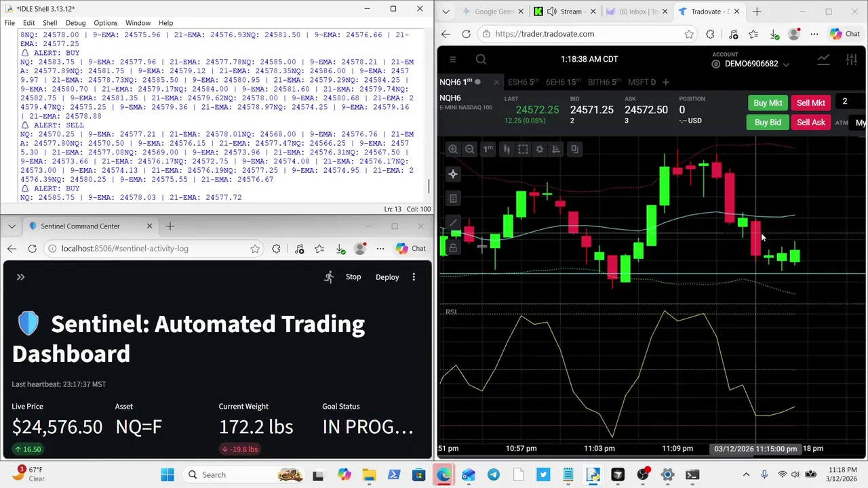This screenshot has height=488, width=868.
Task: Bookmark the Tradovate page with star
Action: click(x=689, y=34)
